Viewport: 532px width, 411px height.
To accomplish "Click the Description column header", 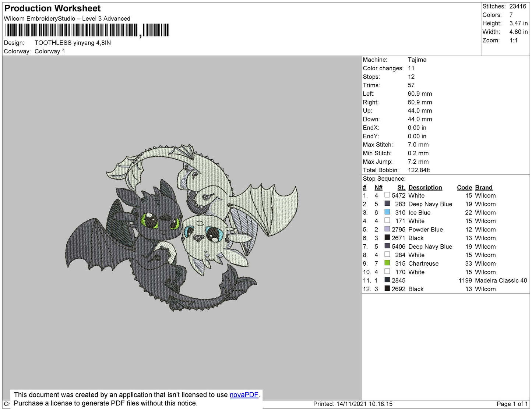I will click(425, 187).
